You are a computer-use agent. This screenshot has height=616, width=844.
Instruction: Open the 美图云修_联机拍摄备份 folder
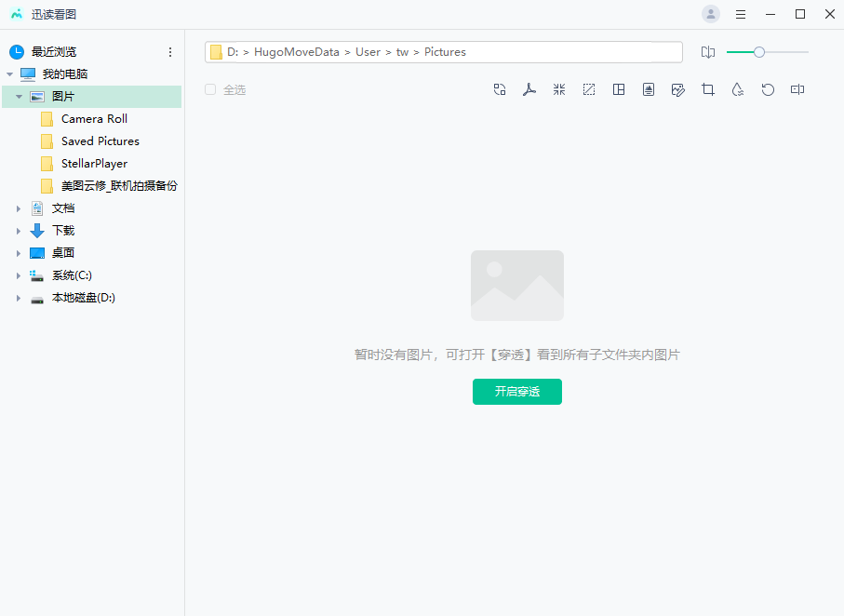pyautogui.click(x=109, y=186)
